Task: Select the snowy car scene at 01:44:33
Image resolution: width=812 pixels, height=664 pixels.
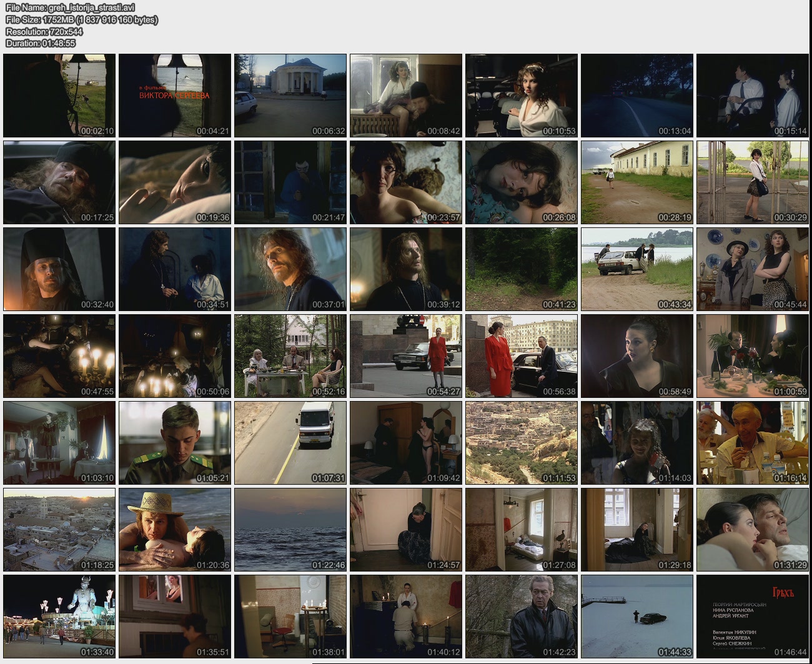Action: coord(637,616)
